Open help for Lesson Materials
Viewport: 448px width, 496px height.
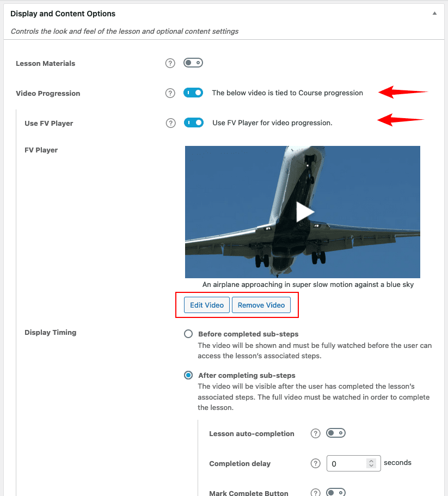tap(170, 63)
